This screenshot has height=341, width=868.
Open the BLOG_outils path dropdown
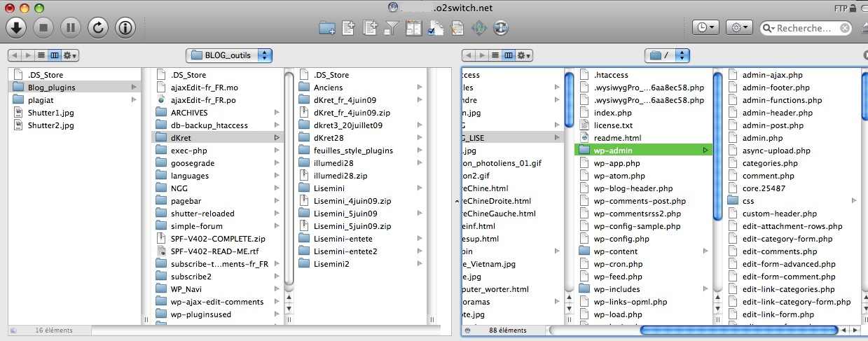[229, 55]
